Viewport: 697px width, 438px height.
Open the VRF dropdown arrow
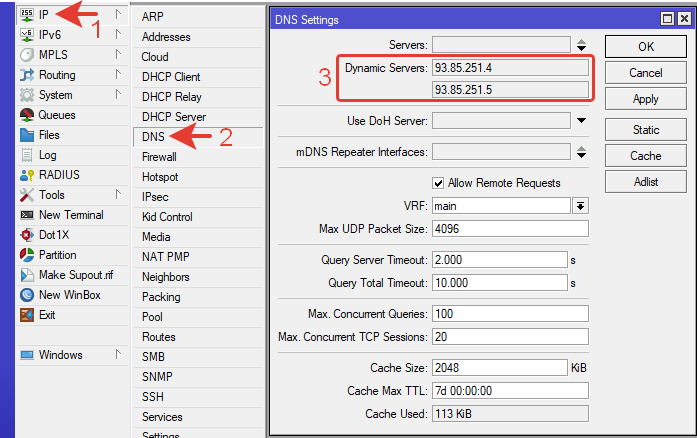click(580, 205)
